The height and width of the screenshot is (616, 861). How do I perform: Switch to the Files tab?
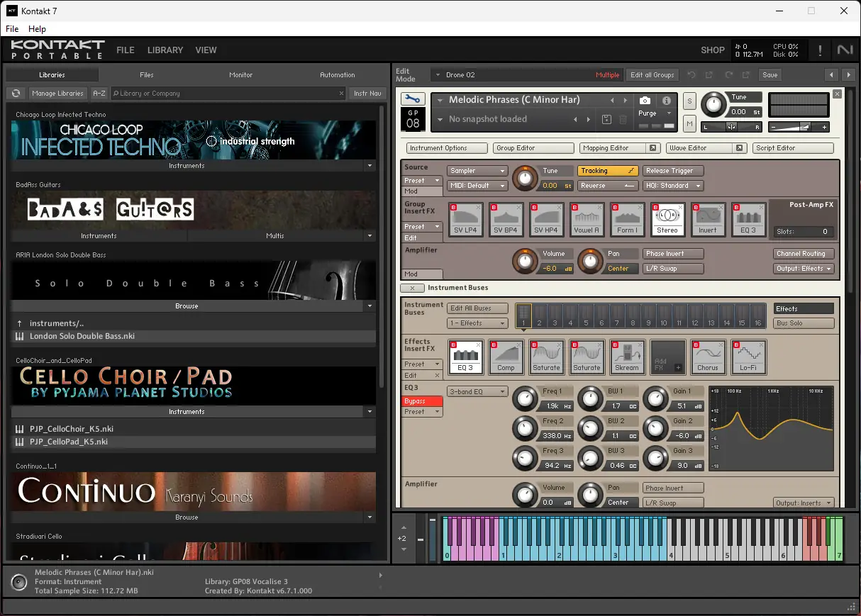[x=147, y=74]
